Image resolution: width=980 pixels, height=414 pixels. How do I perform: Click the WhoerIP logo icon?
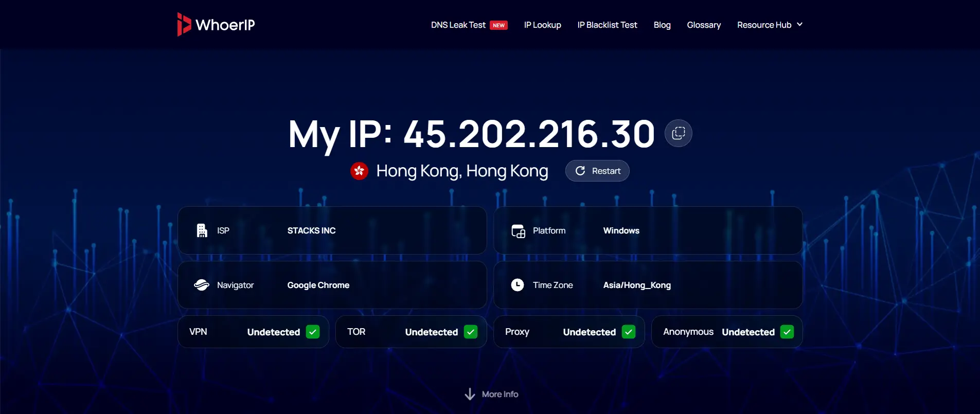pyautogui.click(x=184, y=25)
